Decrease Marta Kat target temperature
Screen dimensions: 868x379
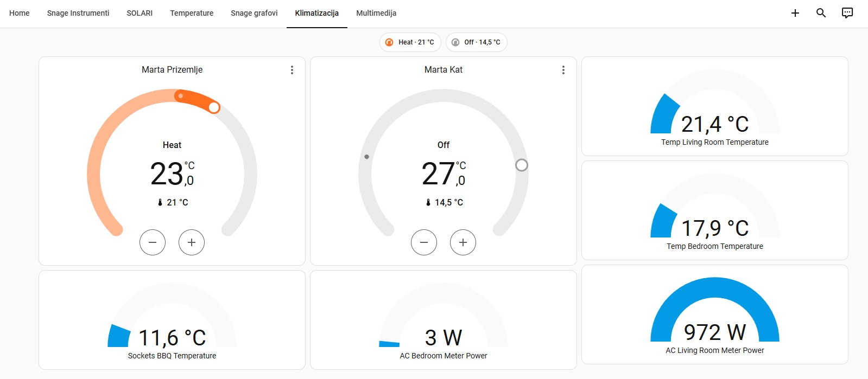pos(424,242)
